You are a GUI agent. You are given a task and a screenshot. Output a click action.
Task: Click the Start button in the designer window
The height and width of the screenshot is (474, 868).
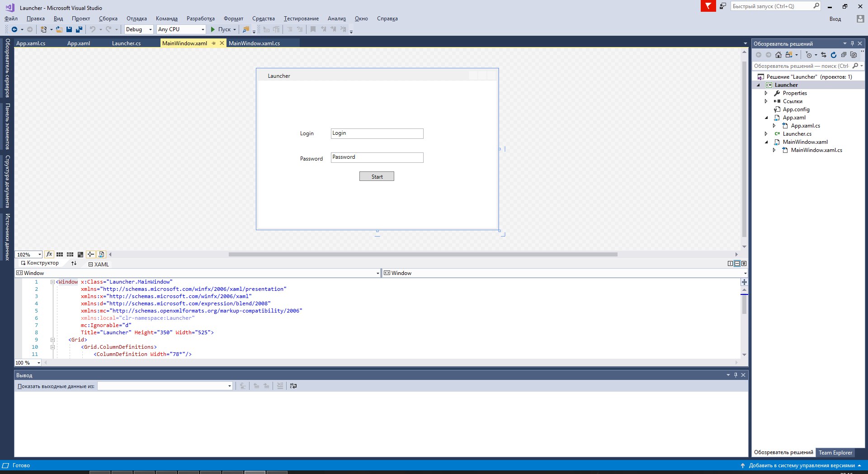tap(377, 176)
